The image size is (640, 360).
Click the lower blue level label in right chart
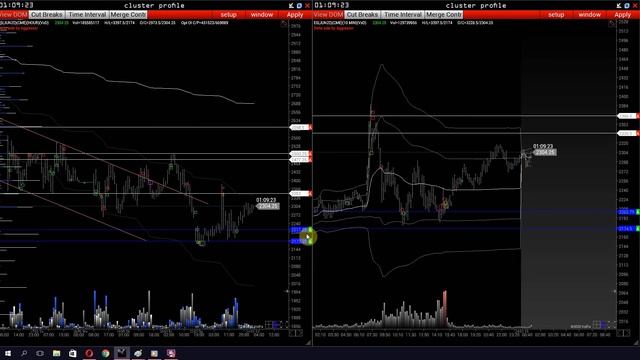pyautogui.click(x=628, y=229)
